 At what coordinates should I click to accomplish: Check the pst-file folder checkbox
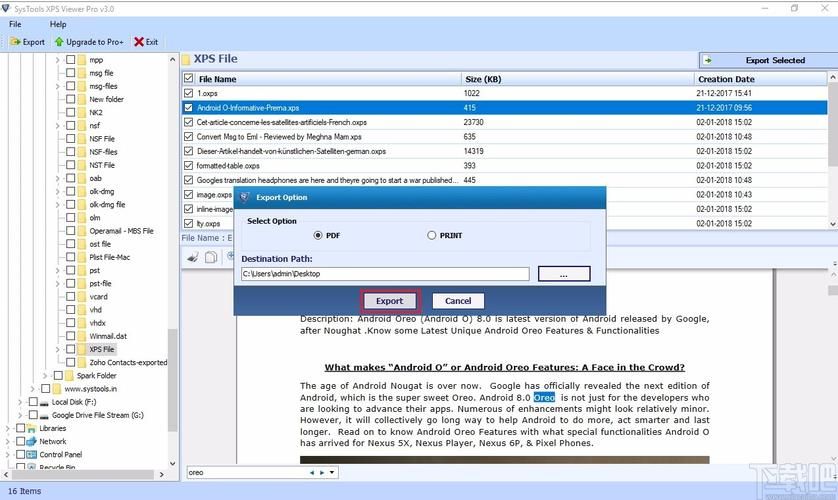point(70,283)
